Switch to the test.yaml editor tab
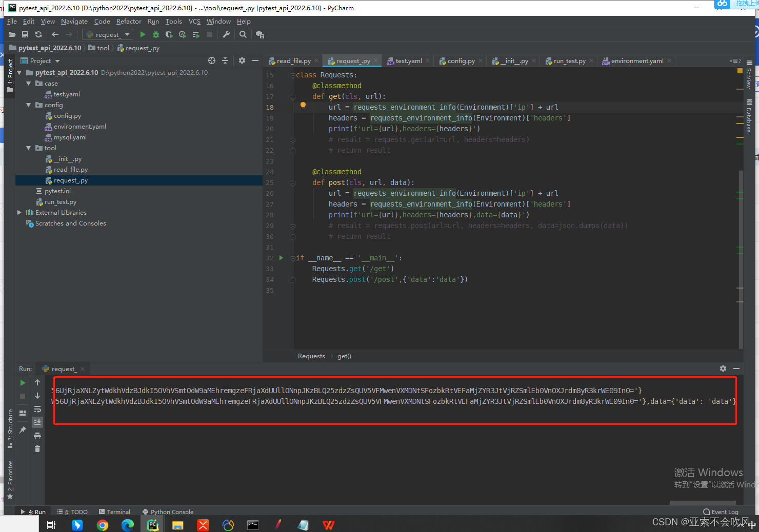This screenshot has width=759, height=532. (x=408, y=60)
